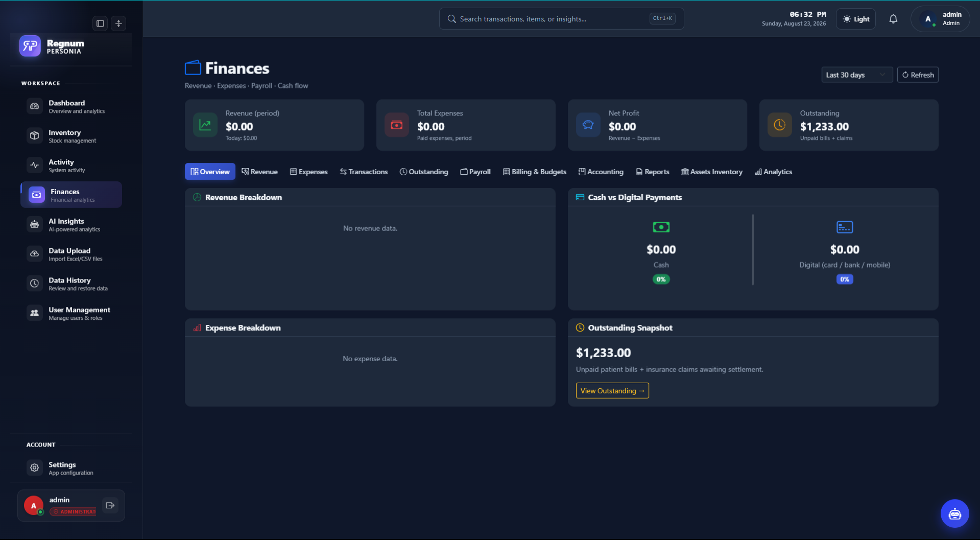Switch to the Payroll tab

[475, 172]
